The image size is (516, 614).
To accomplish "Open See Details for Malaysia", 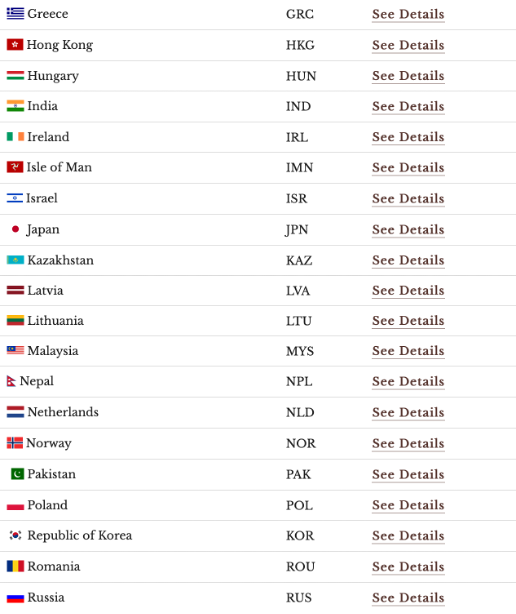I will click(408, 351).
